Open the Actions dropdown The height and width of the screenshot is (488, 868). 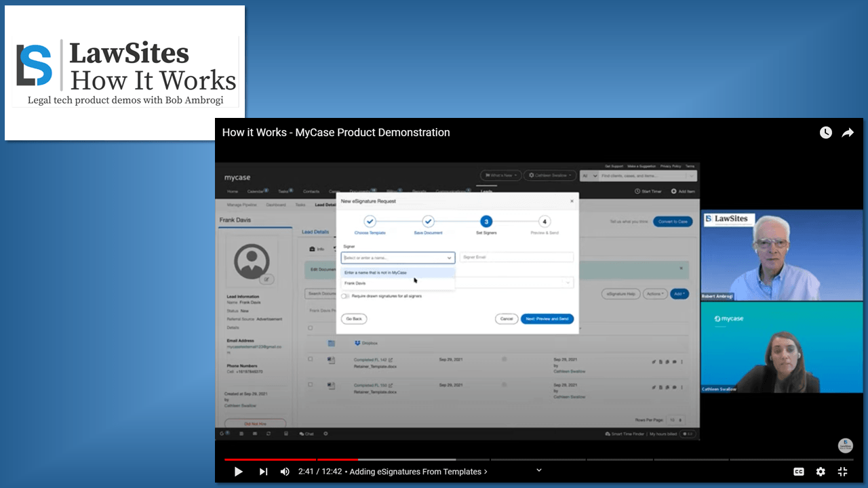[654, 294]
